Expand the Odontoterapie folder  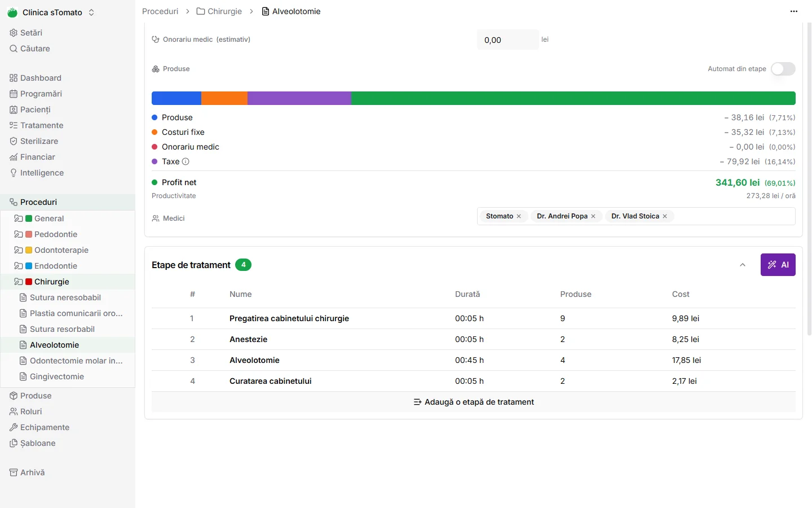(x=19, y=250)
